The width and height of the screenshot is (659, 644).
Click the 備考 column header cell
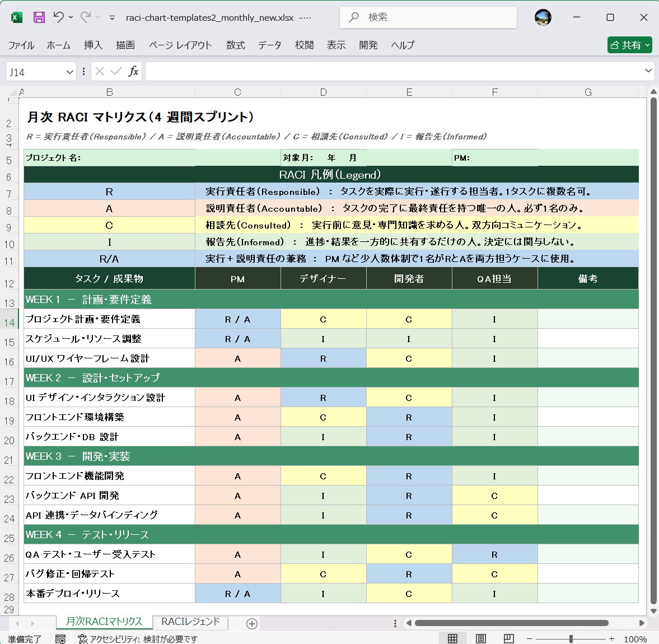coord(588,278)
